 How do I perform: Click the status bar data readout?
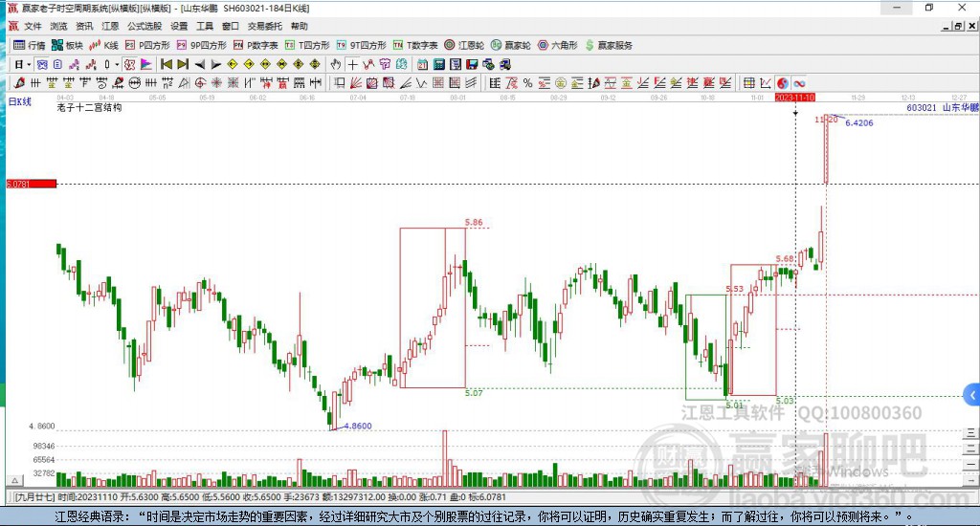point(259,497)
